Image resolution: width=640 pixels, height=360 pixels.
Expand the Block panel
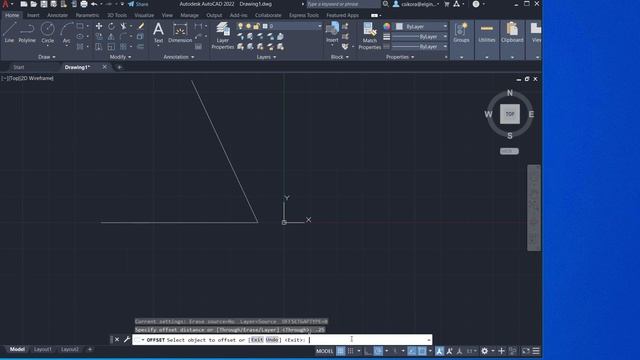(340, 57)
